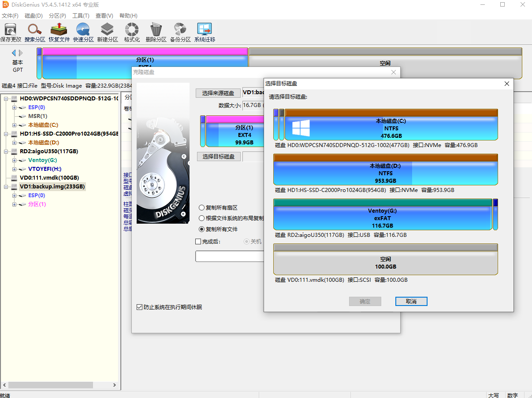This screenshot has height=398, width=532.
Task: Select Ventoy(G:) exFAT 116.7GB as target
Action: [383, 214]
